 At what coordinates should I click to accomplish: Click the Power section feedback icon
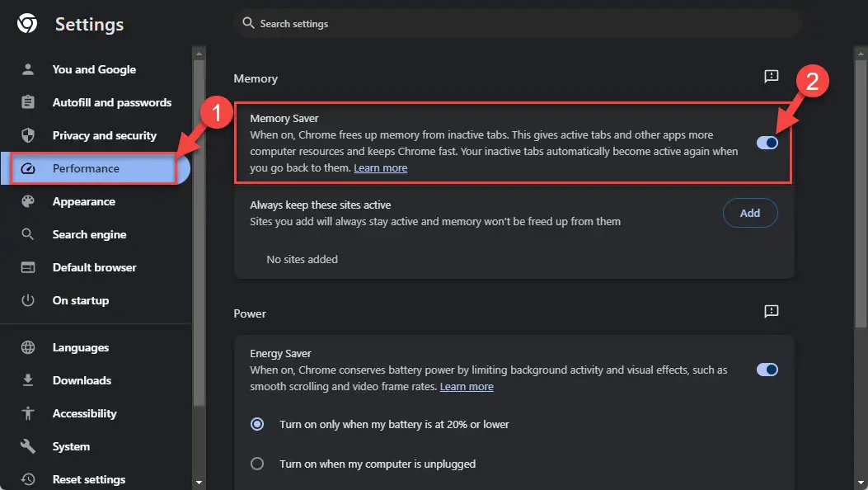tap(772, 312)
